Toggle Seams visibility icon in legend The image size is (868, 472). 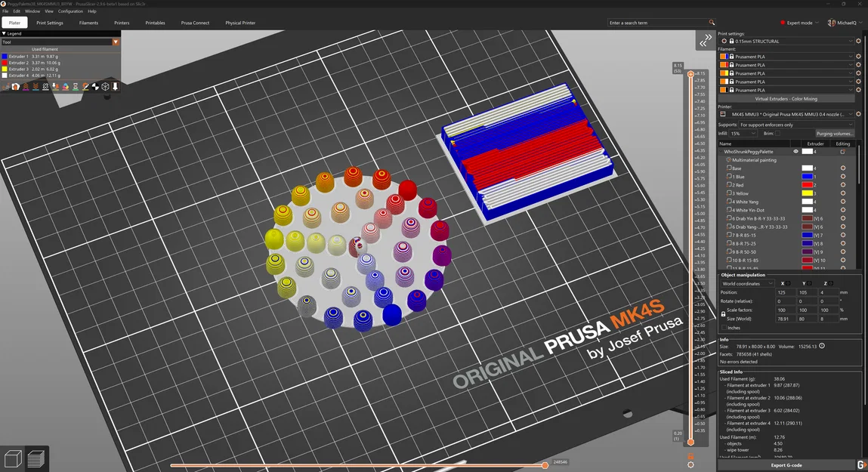[x=45, y=87]
